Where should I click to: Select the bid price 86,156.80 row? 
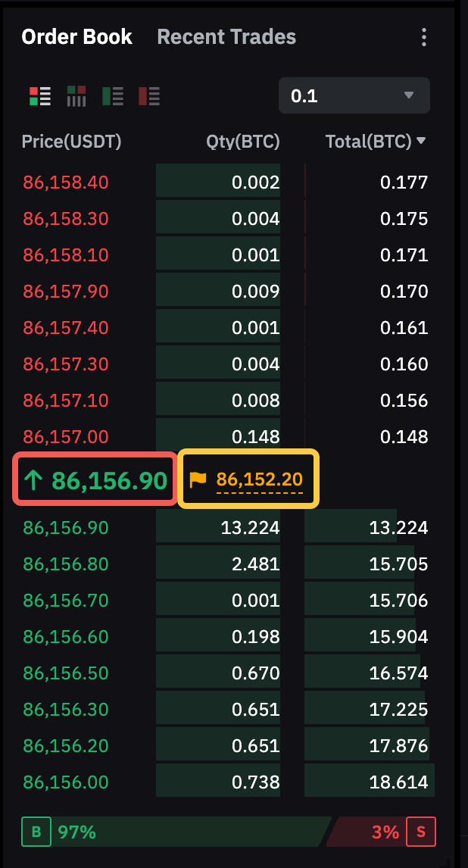(66, 564)
